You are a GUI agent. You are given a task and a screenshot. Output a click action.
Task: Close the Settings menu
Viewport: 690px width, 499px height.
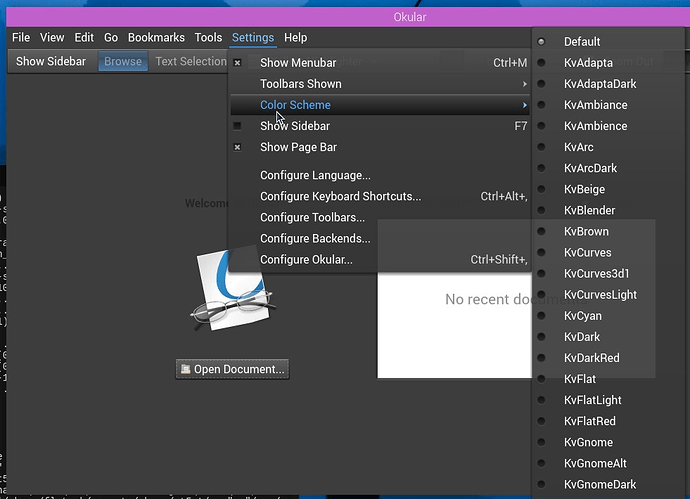(253, 37)
